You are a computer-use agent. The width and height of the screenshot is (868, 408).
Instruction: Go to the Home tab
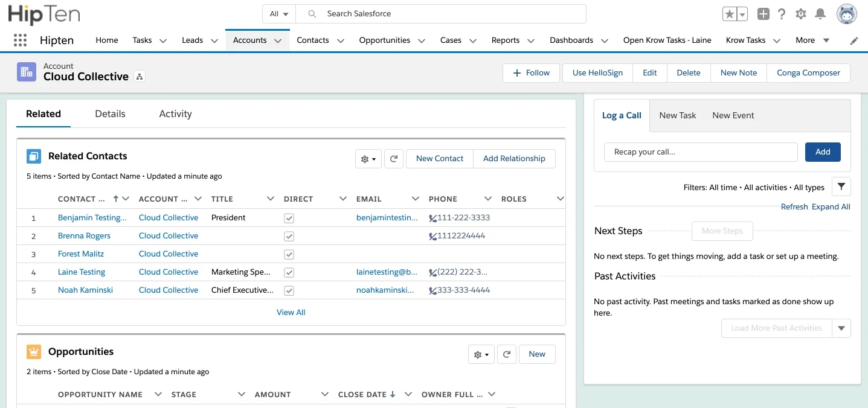[x=107, y=40]
